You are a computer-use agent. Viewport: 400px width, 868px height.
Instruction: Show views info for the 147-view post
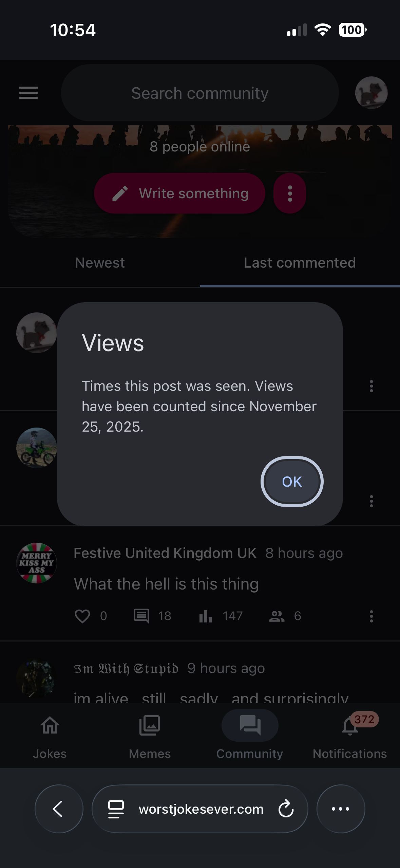click(206, 616)
